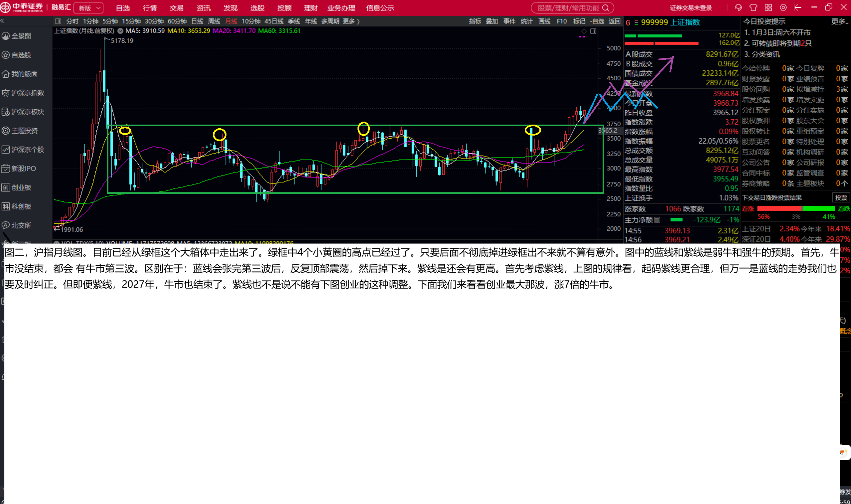Screen dimensions: 851x504
Task: Open 新股IPO in the left sidebar
Action: (23, 168)
